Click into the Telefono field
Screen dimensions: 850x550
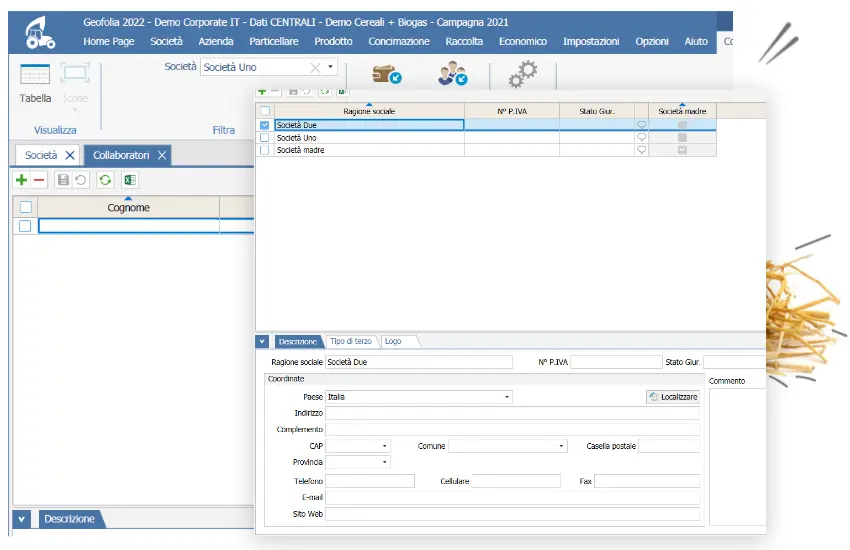370,481
